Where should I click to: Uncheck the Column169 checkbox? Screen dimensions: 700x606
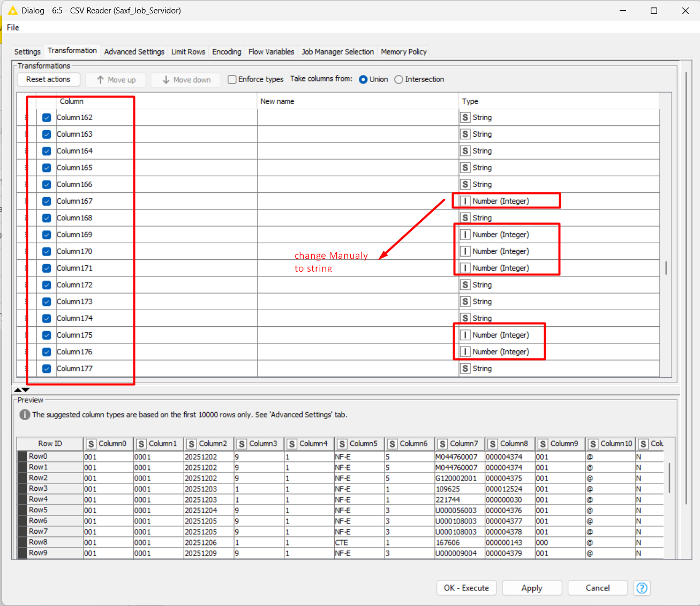(47, 235)
